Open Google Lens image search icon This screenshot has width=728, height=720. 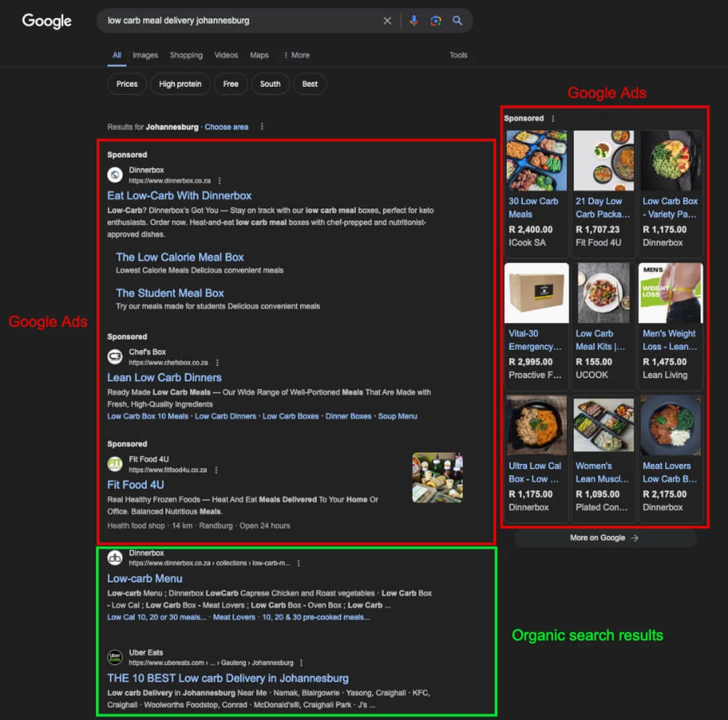click(x=435, y=20)
